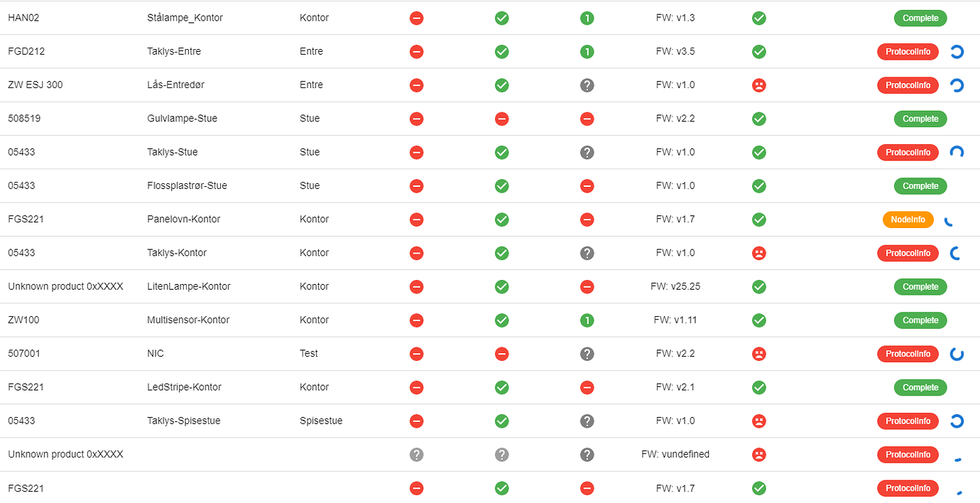Click the Complete badge for Stålampe_Kontor
The height and width of the screenshot is (503, 980).
920,18
